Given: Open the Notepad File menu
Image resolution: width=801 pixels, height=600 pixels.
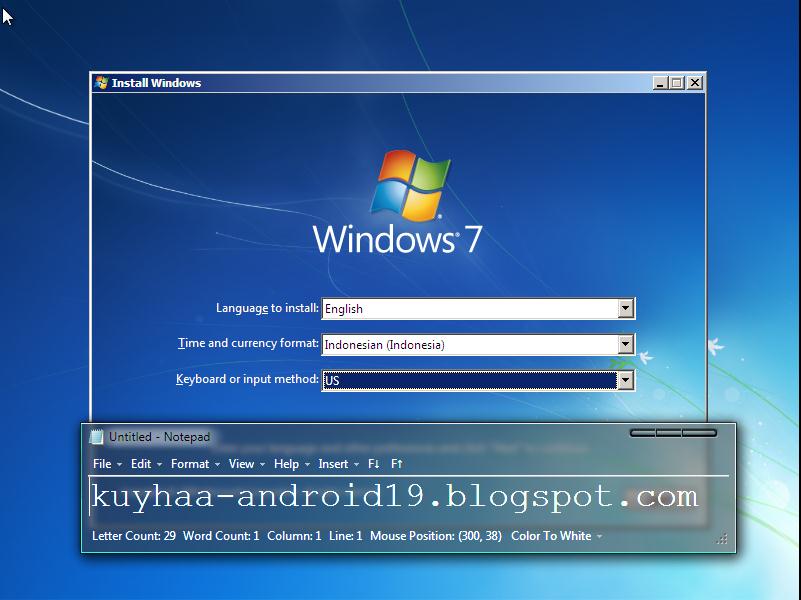Looking at the screenshot, I should [107, 464].
